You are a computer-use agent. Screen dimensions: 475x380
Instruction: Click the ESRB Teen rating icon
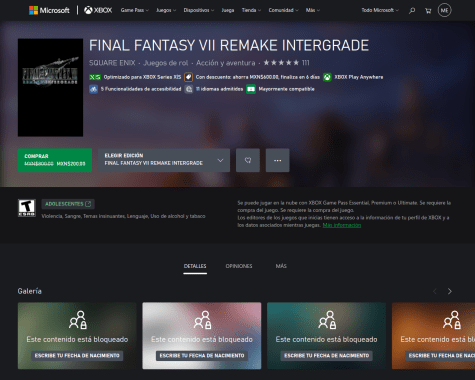pyautogui.click(x=27, y=208)
